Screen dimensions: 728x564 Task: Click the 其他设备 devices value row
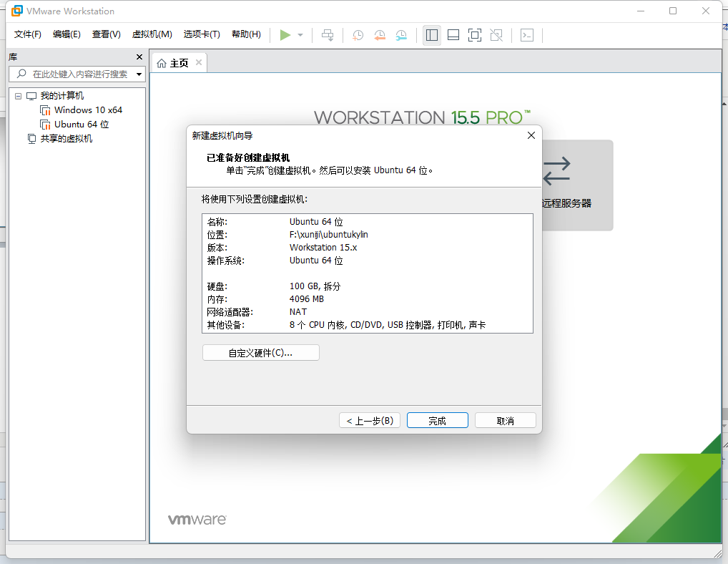(387, 325)
